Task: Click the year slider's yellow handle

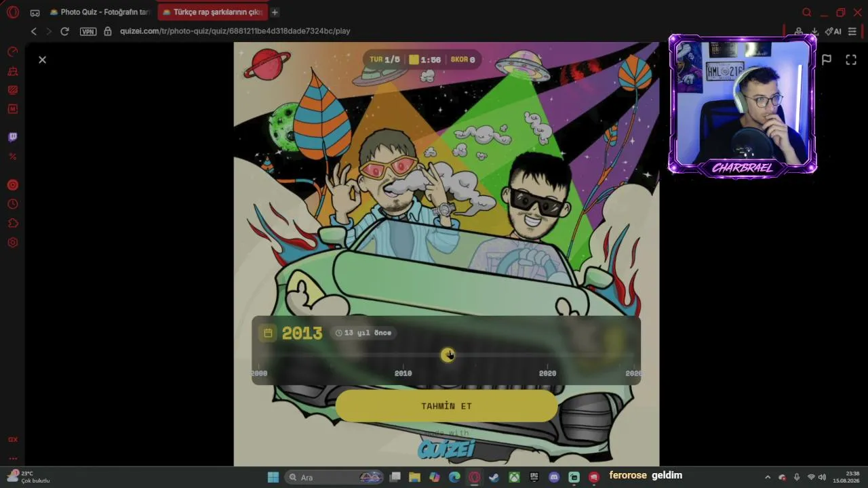Action: coord(448,354)
